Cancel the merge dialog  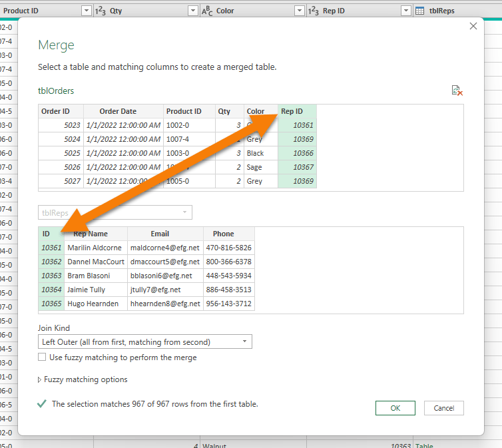click(x=443, y=408)
